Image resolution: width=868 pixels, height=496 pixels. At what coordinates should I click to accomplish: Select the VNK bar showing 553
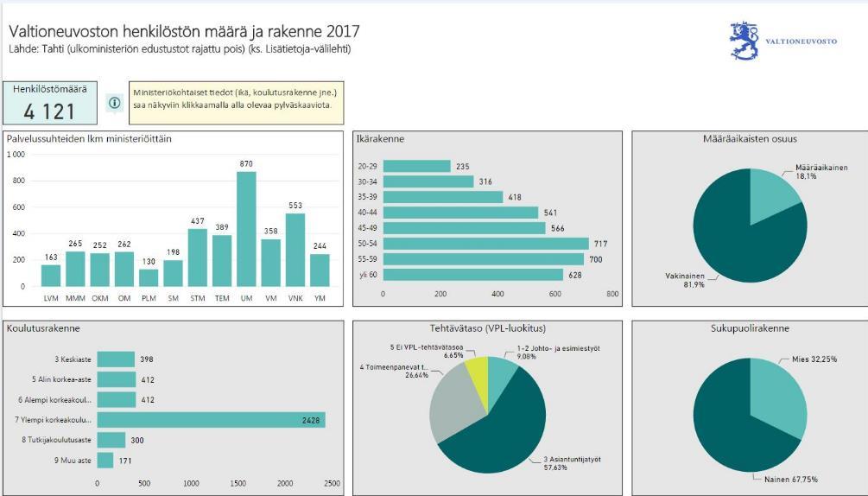295,251
